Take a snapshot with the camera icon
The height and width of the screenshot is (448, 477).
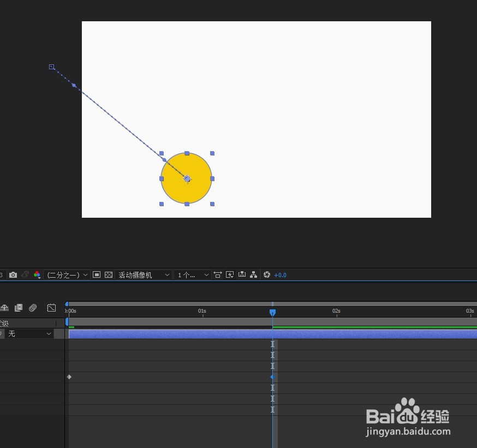pyautogui.click(x=13, y=275)
